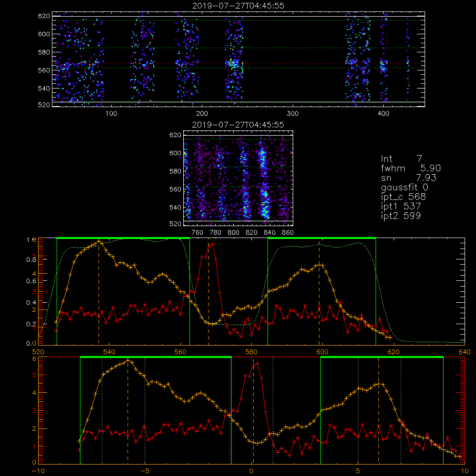Click y-axis label 0.8 on third plot
This screenshot has width=476, height=476.
coord(31,259)
